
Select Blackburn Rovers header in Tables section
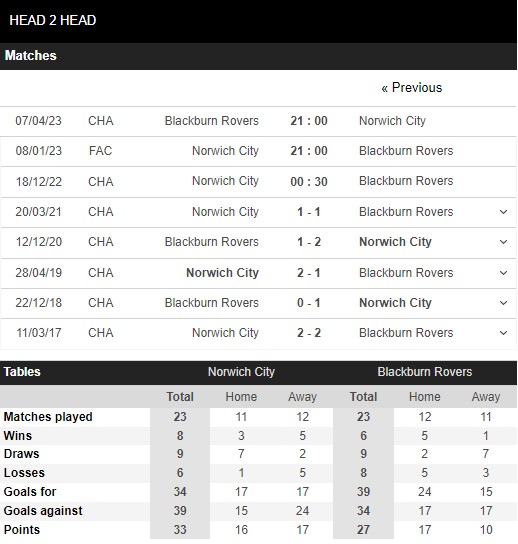(425, 372)
